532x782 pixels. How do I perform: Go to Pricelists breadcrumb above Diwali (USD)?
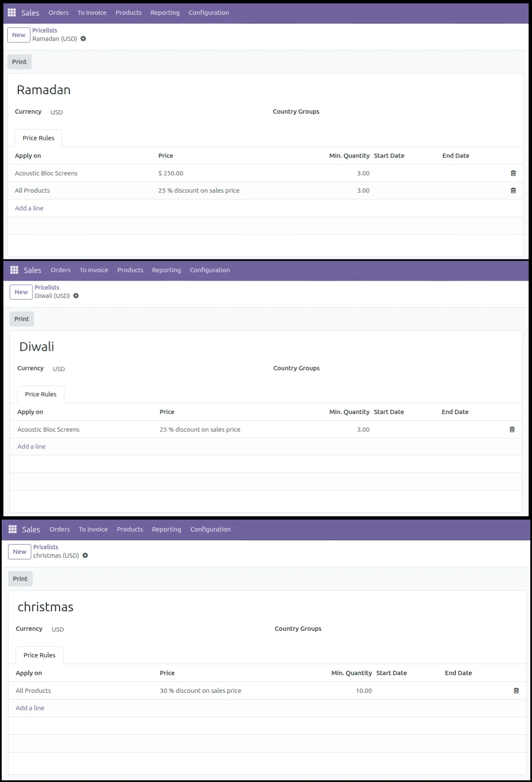(x=47, y=287)
